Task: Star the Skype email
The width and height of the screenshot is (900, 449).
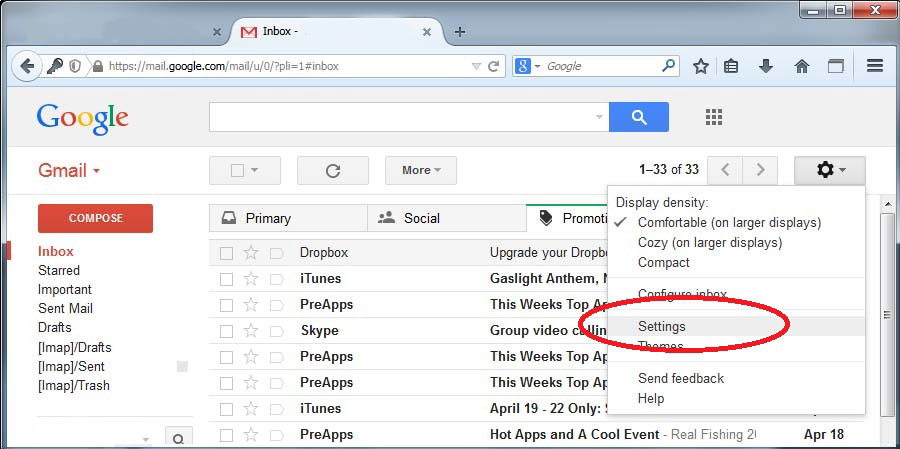Action: tap(251, 331)
